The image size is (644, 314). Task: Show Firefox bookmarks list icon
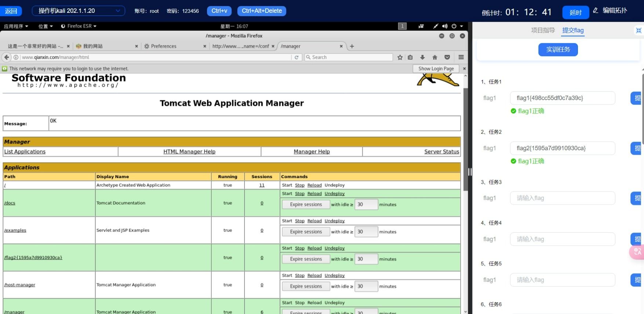tap(410, 57)
